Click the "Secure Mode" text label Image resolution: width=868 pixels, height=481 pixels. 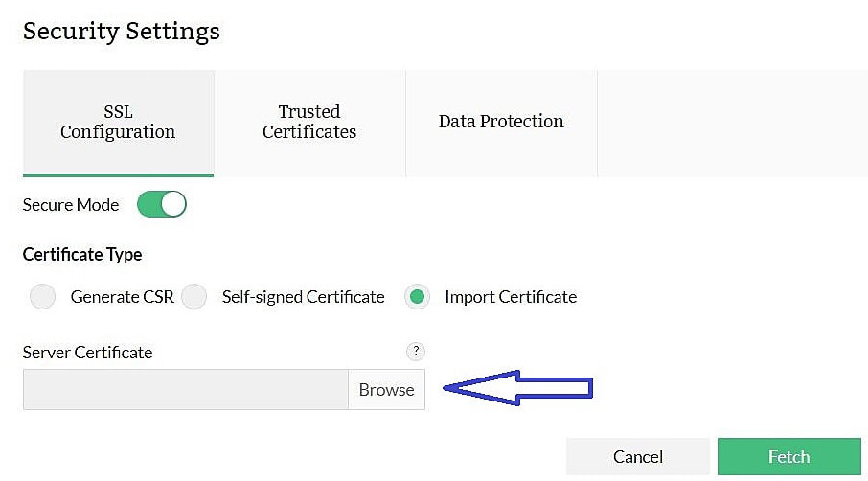(x=71, y=205)
